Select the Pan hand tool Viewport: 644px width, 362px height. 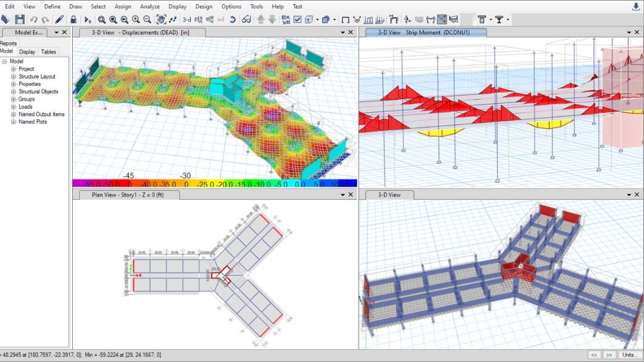click(x=161, y=20)
